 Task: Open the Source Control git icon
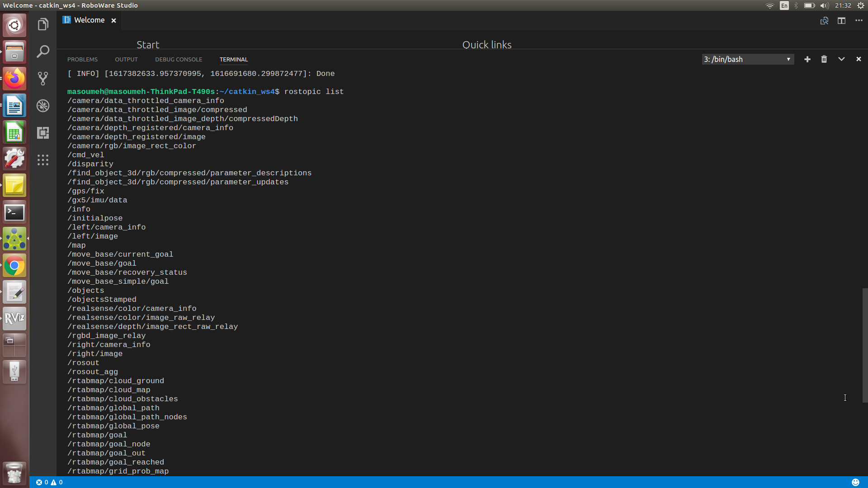[43, 79]
